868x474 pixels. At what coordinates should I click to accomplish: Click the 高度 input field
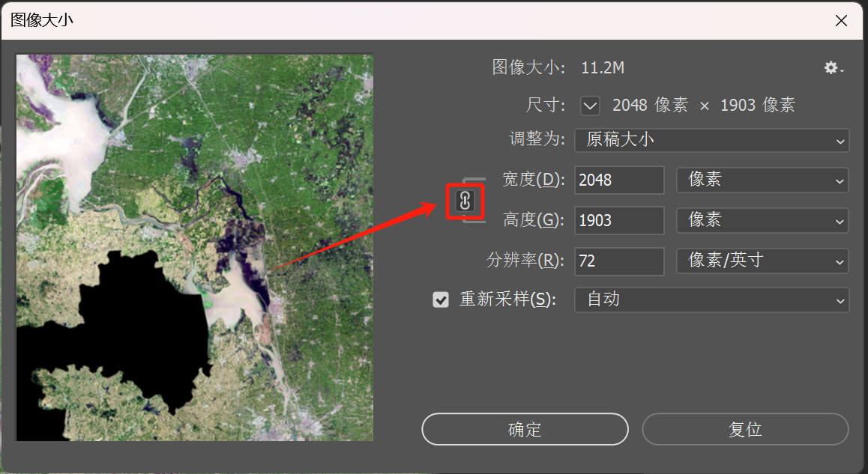[x=619, y=221]
